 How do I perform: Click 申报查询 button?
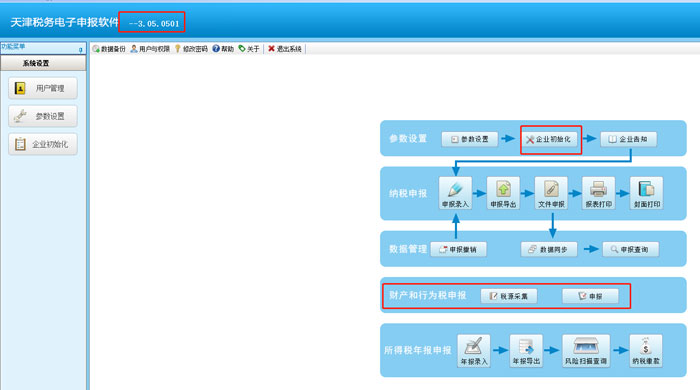point(631,249)
